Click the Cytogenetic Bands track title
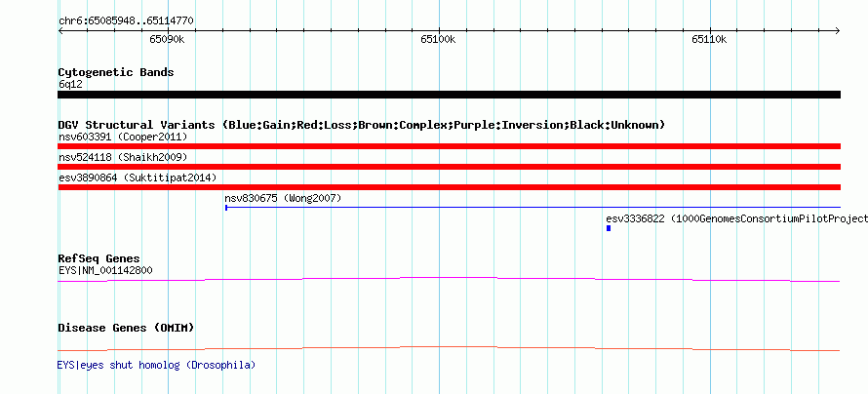The width and height of the screenshot is (868, 394). click(116, 72)
